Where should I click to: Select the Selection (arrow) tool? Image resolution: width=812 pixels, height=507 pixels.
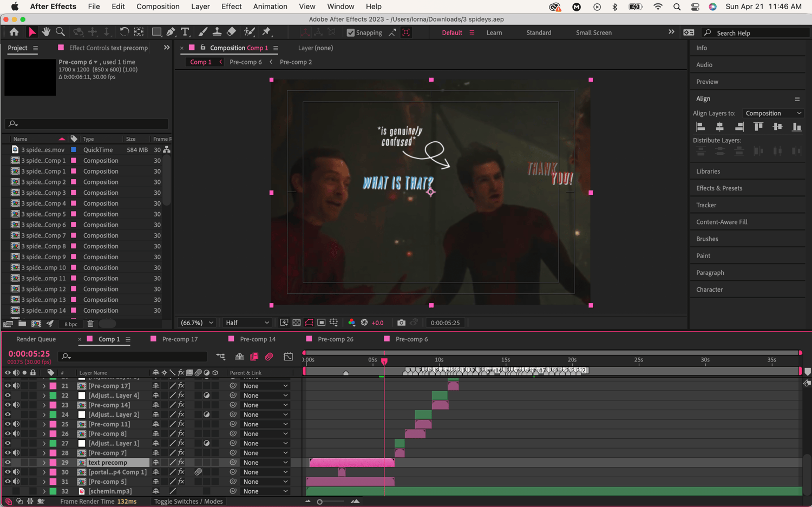pyautogui.click(x=32, y=32)
